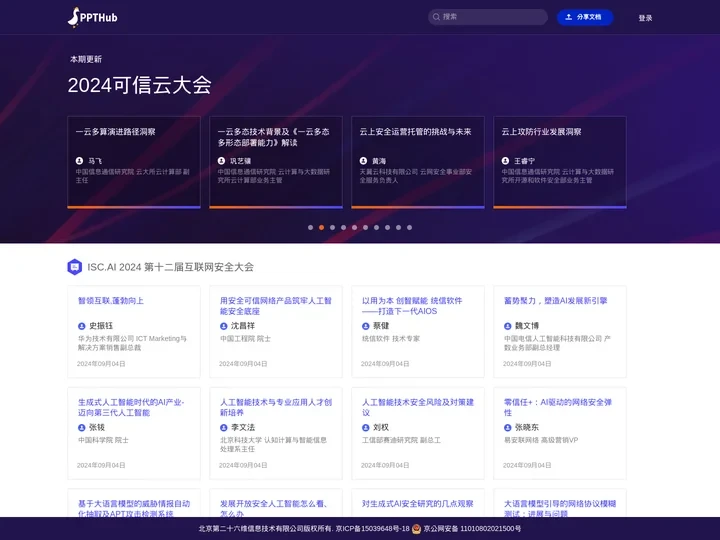720x540 pixels.
Task: Click the police badge icon in footer
Action: point(416,529)
